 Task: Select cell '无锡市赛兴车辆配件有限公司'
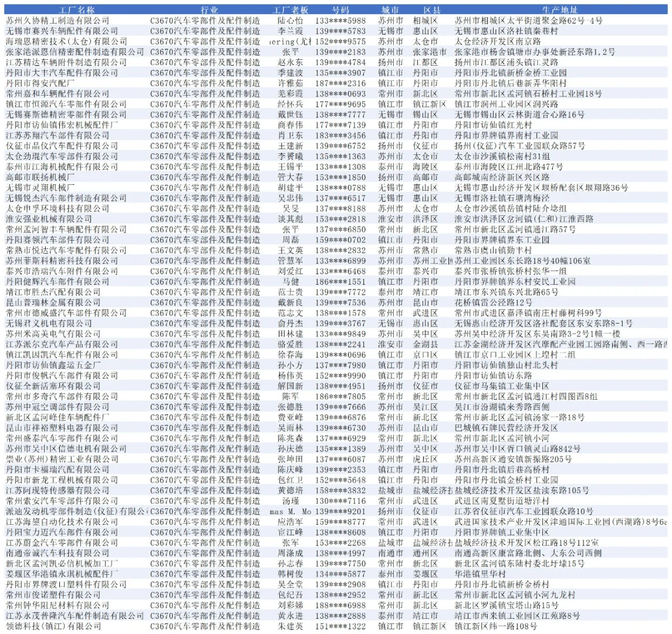click(62, 31)
